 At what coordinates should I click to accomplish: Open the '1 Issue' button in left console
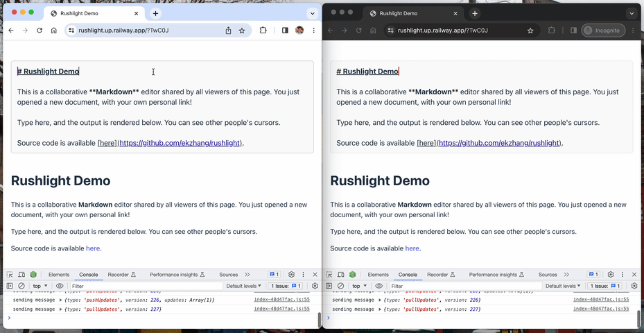point(286,286)
